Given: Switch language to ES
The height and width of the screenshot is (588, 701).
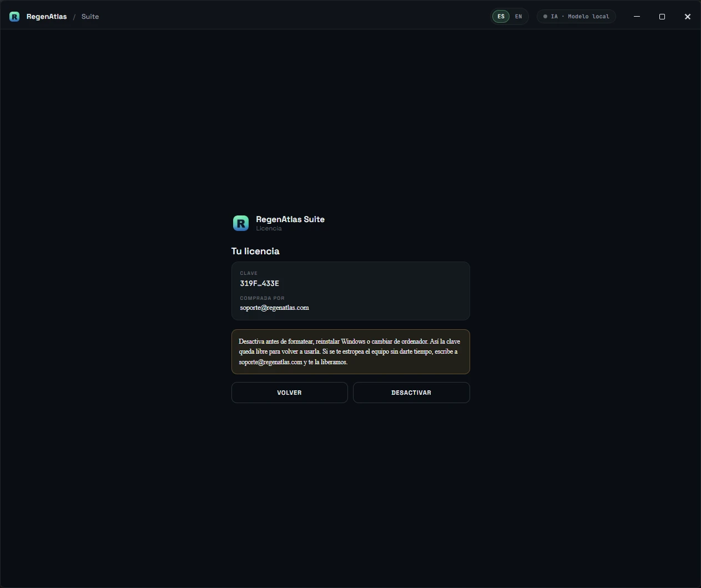Looking at the screenshot, I should click(x=501, y=17).
